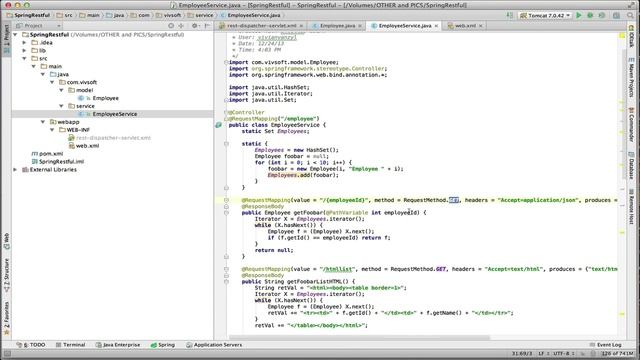Image resolution: width=640 pixels, height=360 pixels.
Task: Fold getFoobarListHTML method via gutter marker
Action: pos(226,282)
